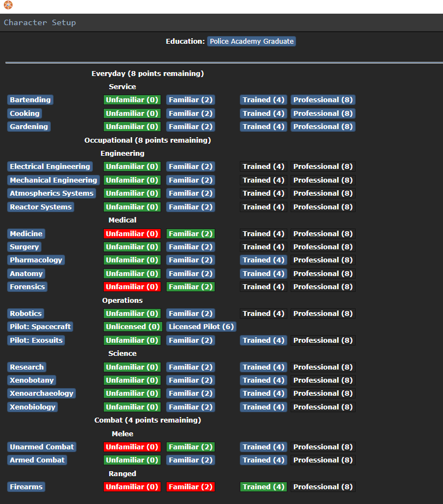The width and height of the screenshot is (443, 504).
Task: Click the Forensics skill label
Action: (27, 287)
